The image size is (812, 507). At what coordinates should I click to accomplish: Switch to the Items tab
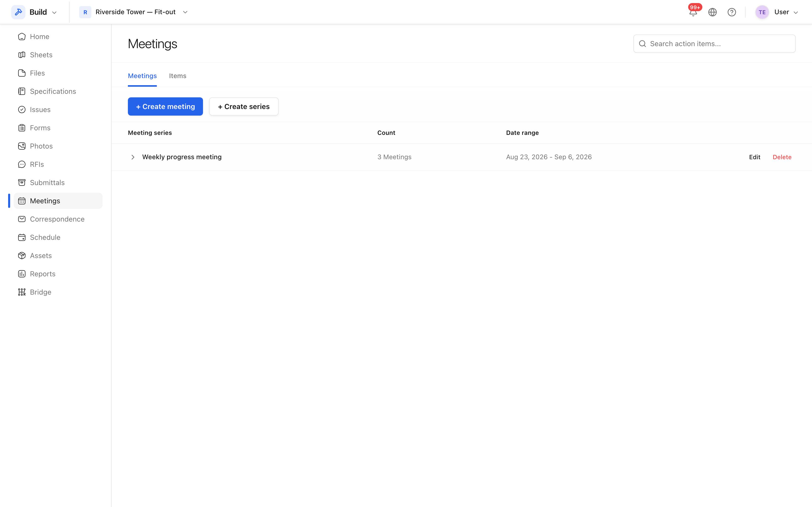tap(178, 76)
